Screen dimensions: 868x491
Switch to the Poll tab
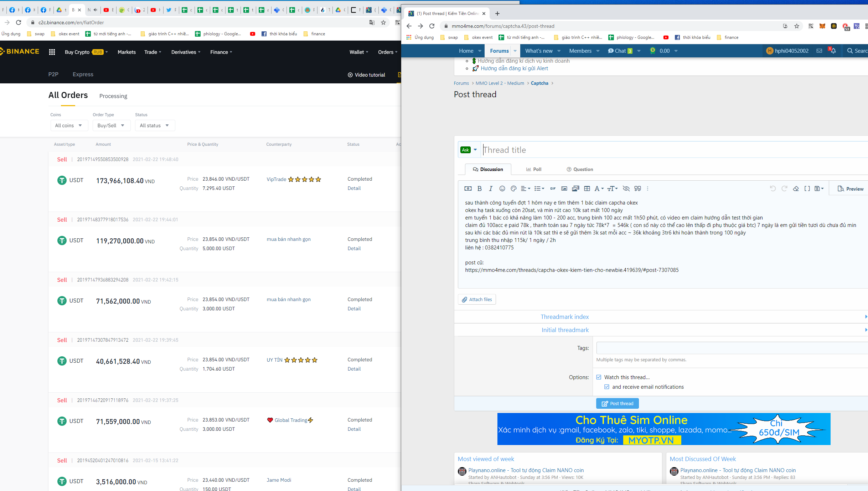(534, 169)
